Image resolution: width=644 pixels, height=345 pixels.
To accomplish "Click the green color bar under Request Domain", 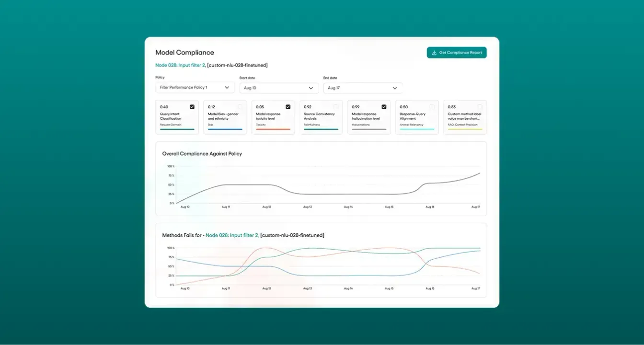I will pyautogui.click(x=177, y=129).
